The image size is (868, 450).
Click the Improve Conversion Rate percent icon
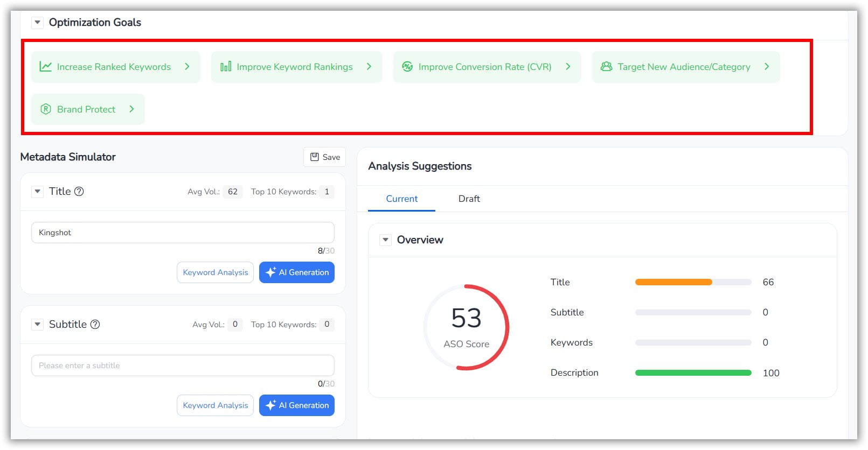tap(407, 67)
